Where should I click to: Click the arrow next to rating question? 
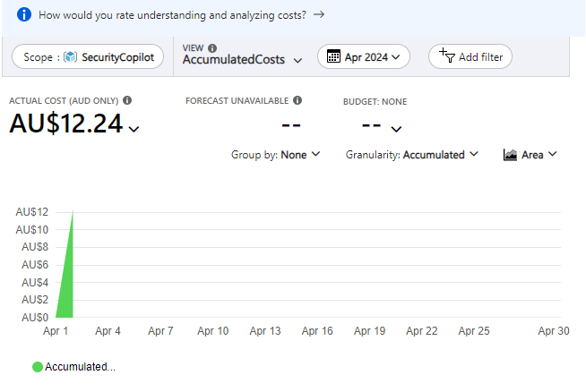point(319,15)
